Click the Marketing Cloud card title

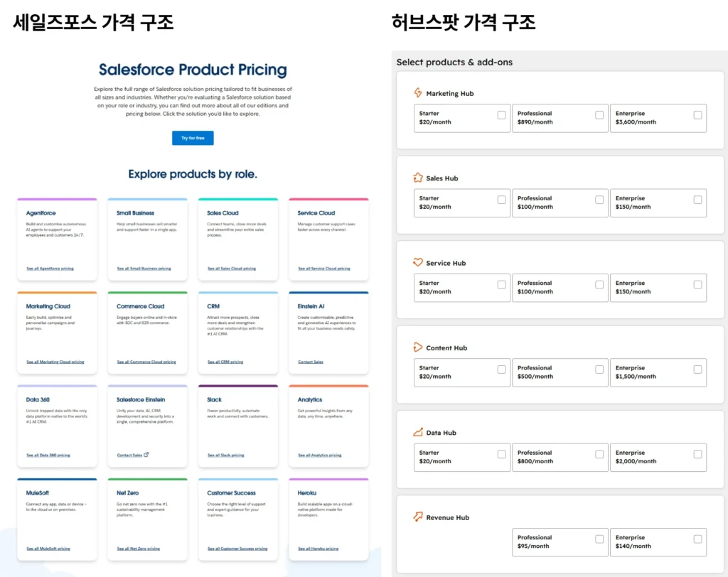48,306
